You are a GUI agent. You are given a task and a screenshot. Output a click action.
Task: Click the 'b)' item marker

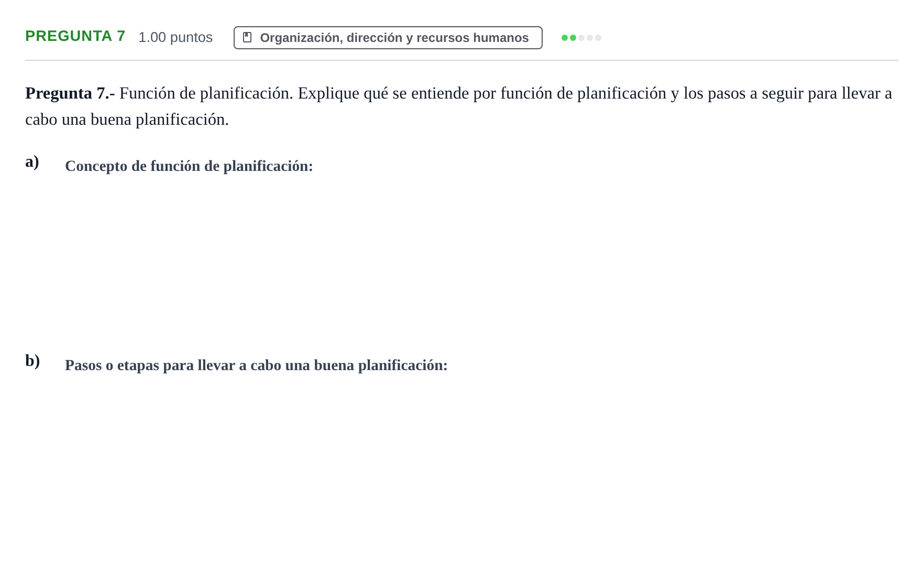tap(32, 361)
